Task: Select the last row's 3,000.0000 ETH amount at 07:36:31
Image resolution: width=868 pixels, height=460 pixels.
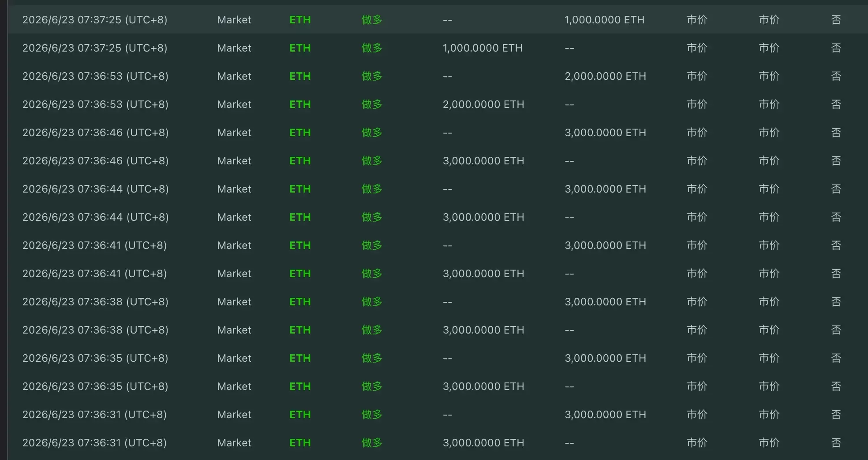Action: (483, 443)
